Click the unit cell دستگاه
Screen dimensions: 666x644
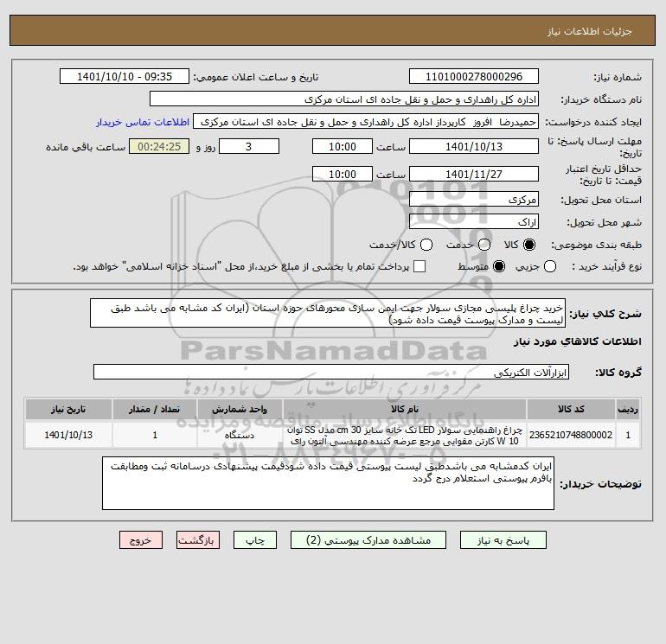coord(240,435)
